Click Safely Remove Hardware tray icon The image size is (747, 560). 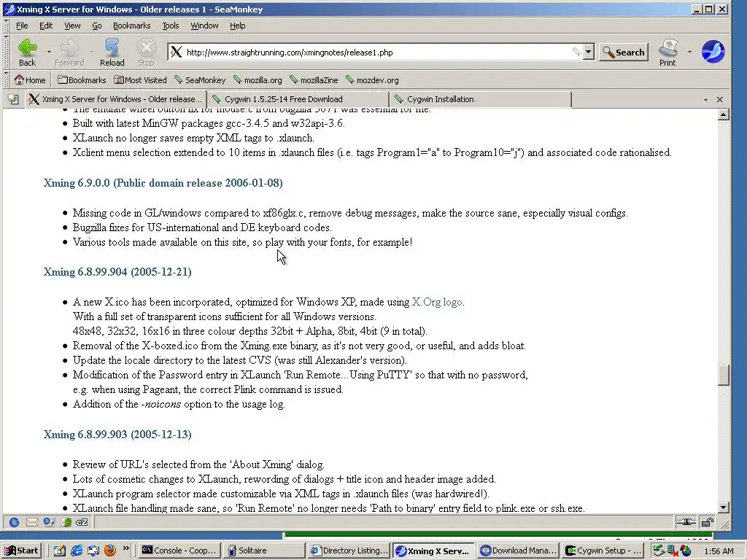659,551
